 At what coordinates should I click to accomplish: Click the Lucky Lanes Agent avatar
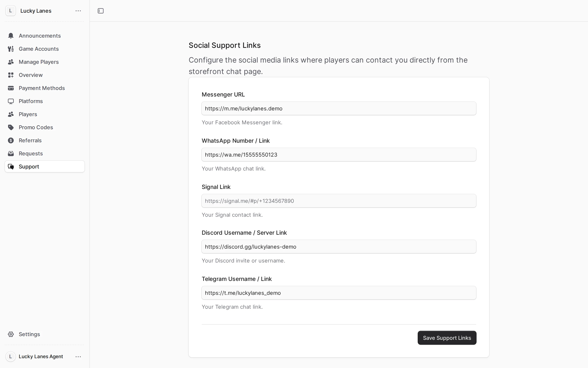[10, 357]
